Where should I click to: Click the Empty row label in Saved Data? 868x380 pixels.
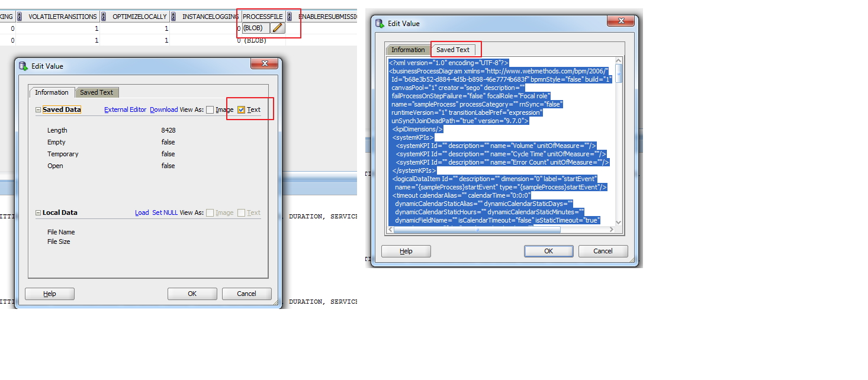(56, 142)
